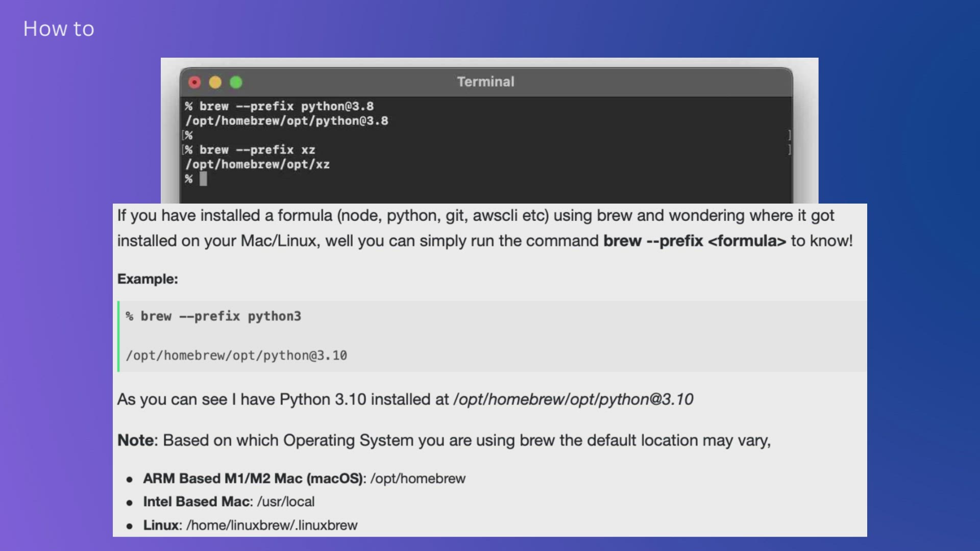This screenshot has width=980, height=551.
Task: Click the /opt/homebrew/opt/xz output line
Action: tap(257, 164)
